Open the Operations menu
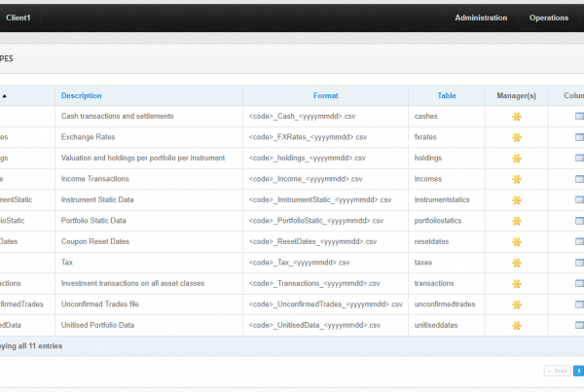 point(549,18)
